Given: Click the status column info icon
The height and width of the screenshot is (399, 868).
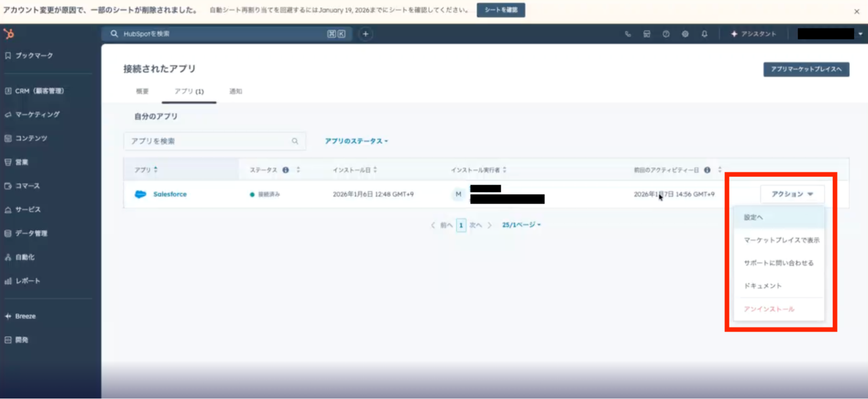Looking at the screenshot, I should (x=285, y=170).
